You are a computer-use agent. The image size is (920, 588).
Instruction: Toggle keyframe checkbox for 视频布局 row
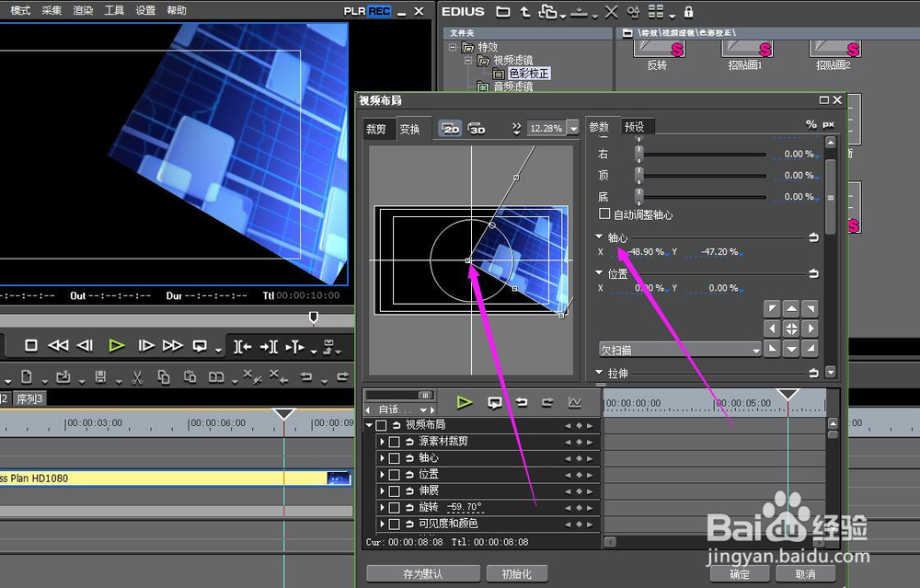[382, 425]
